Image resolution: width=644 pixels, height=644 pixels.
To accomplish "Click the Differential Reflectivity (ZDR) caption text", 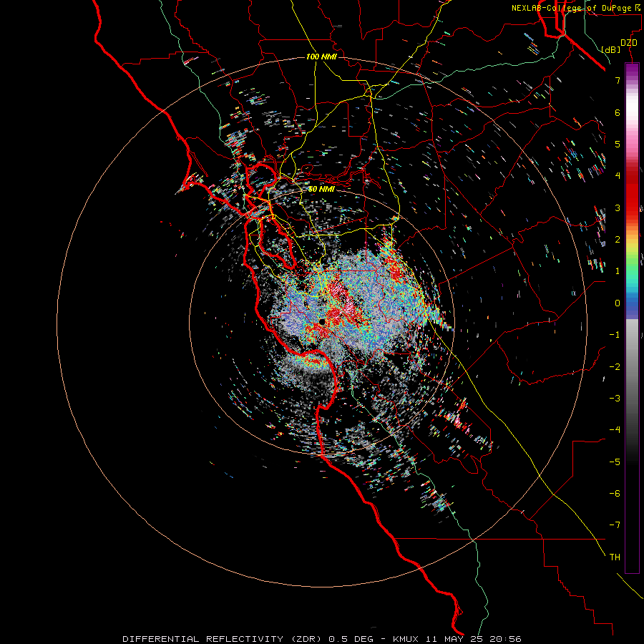I will click(223, 639).
